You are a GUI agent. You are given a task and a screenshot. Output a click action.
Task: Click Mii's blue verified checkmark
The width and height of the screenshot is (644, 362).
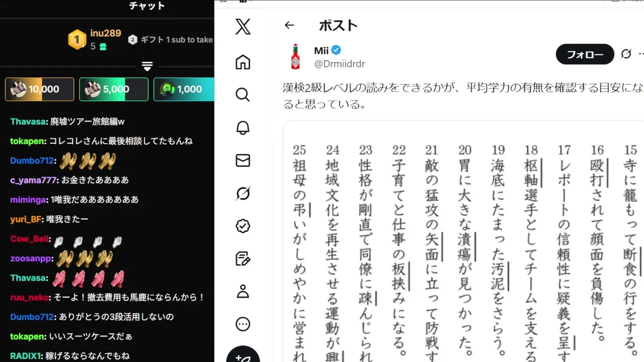point(336,50)
